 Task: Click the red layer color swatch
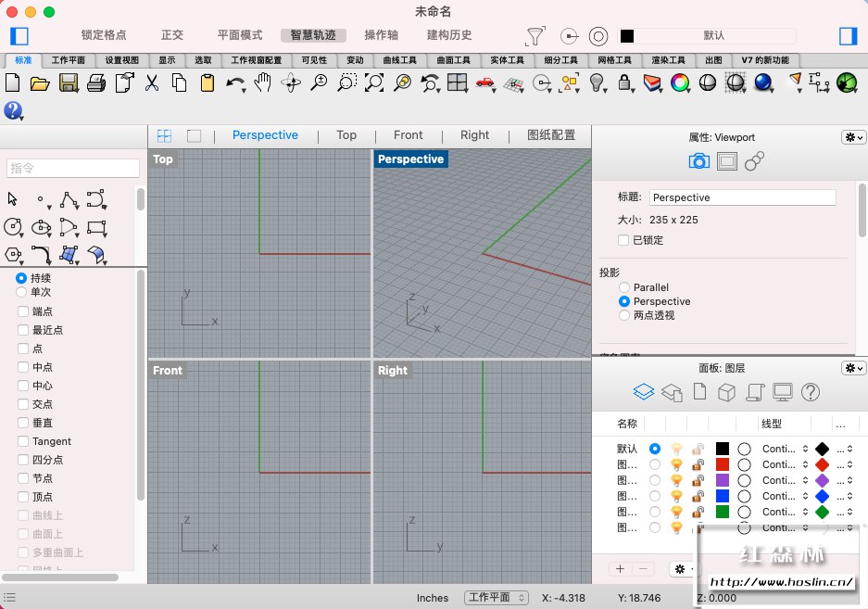[723, 464]
